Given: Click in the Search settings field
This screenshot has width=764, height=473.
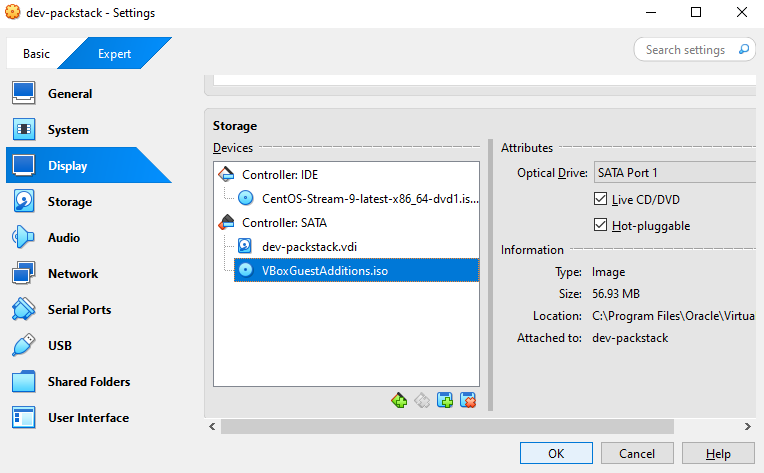Looking at the screenshot, I should [x=690, y=50].
